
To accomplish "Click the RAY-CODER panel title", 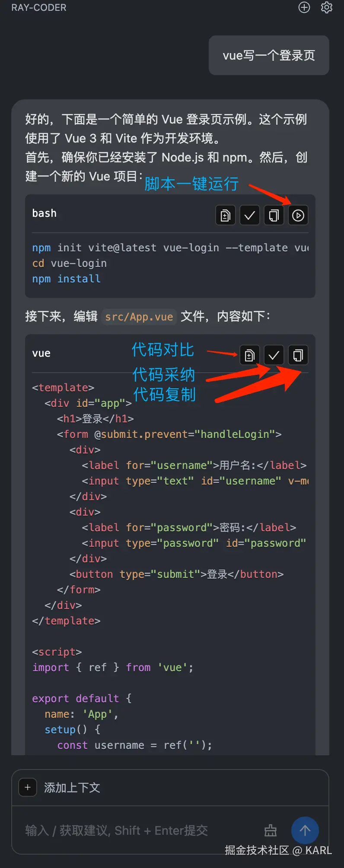I will click(x=39, y=7).
